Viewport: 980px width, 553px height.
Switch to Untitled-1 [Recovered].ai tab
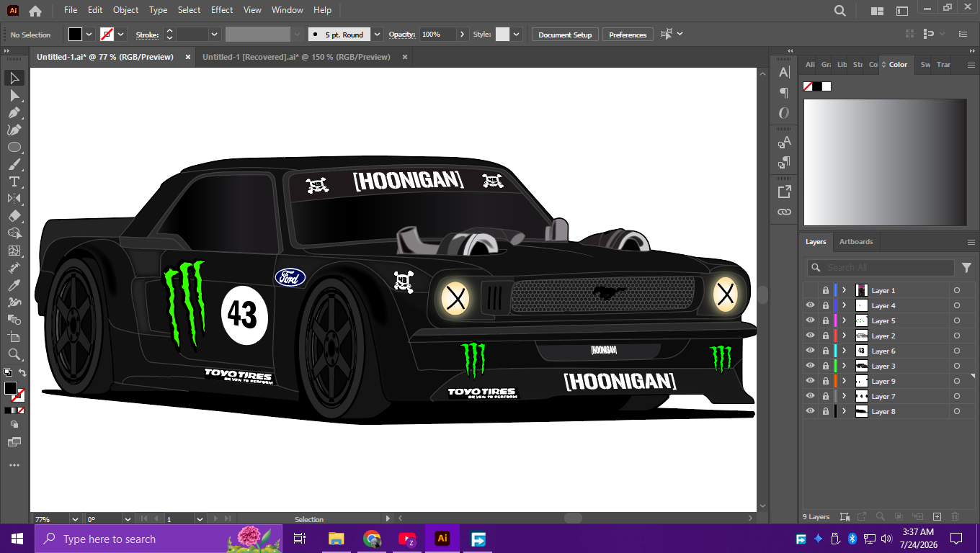click(296, 57)
